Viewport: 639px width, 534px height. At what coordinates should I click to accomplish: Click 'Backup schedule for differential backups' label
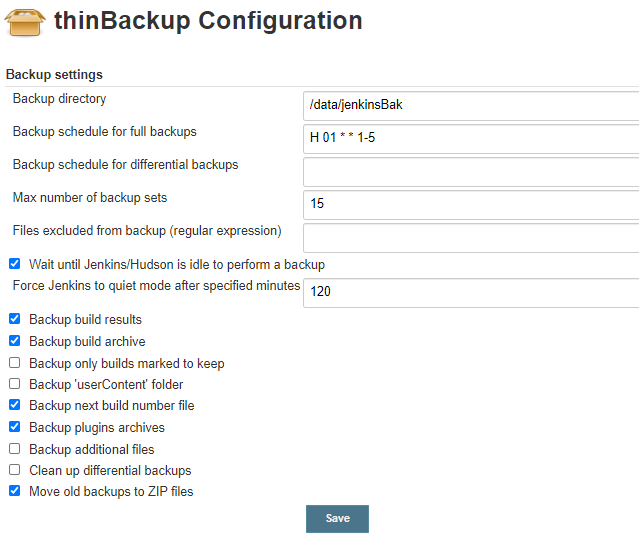click(126, 165)
